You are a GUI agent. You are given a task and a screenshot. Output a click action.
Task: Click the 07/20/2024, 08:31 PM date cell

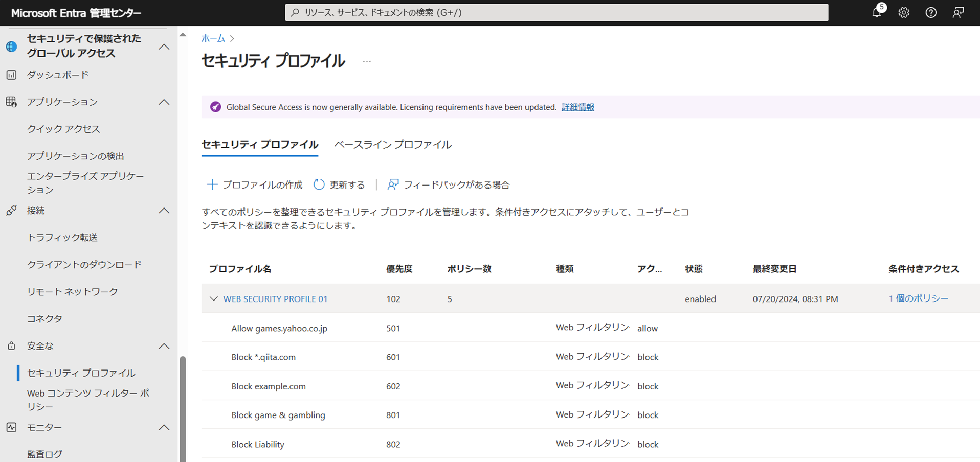(x=795, y=299)
